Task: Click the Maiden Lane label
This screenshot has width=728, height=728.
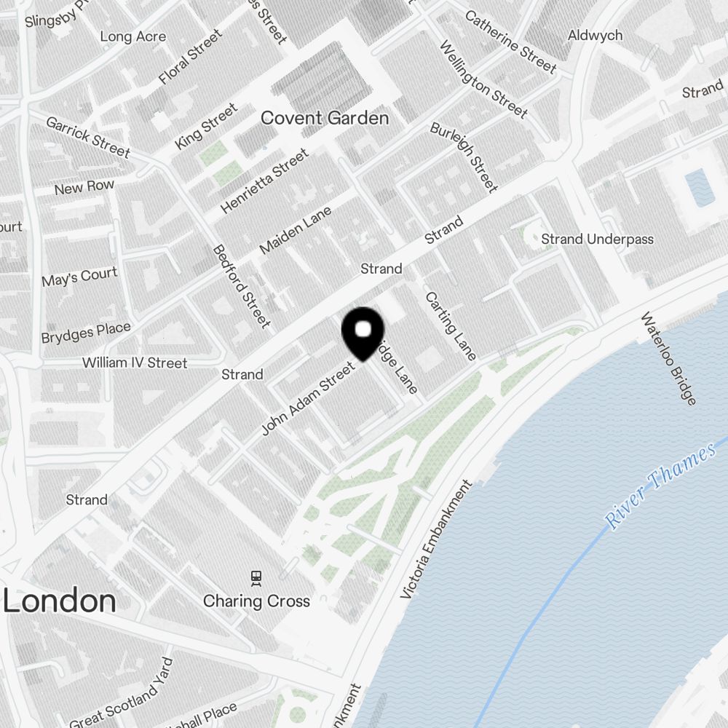Action: (296, 230)
